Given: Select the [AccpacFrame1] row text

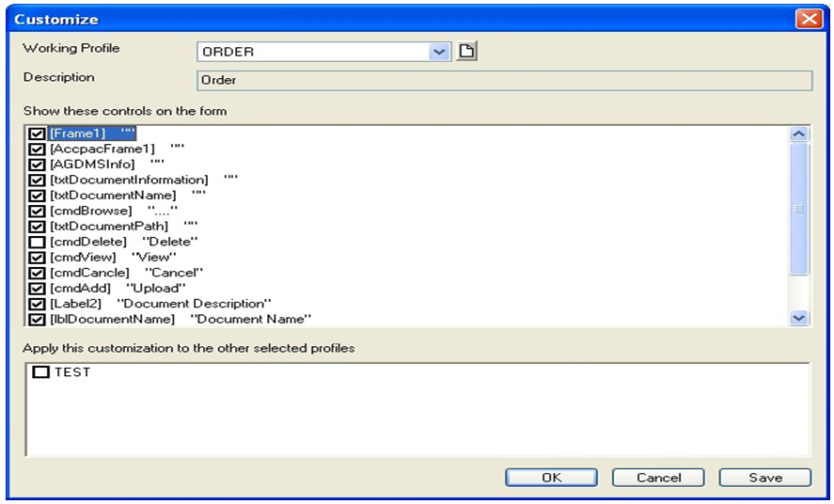Looking at the screenshot, I should coord(117,149).
